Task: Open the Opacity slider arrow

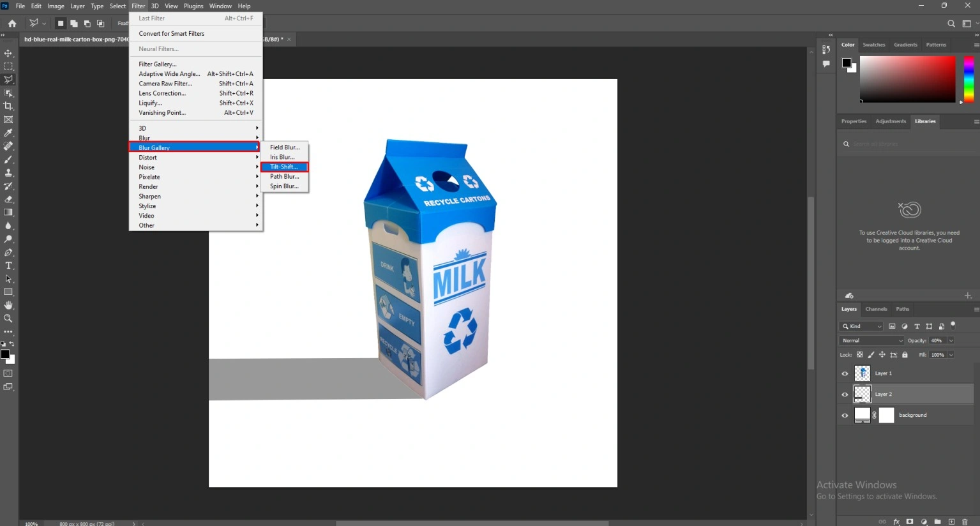Action: click(951, 341)
